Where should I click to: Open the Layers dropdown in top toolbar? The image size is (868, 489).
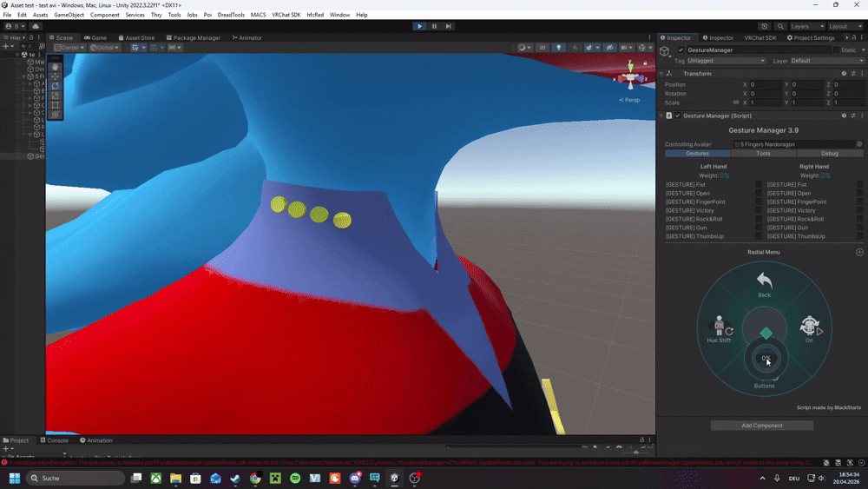pos(806,26)
